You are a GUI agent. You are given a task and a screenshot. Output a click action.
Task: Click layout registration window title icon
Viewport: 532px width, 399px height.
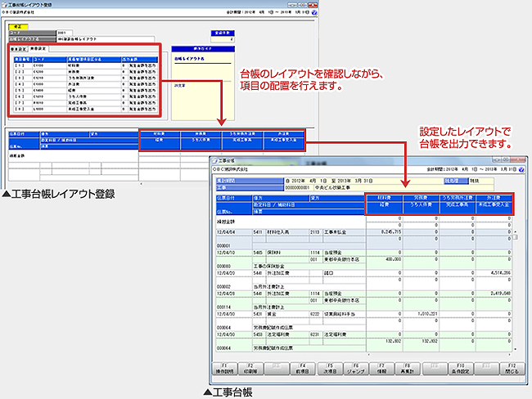point(4,5)
